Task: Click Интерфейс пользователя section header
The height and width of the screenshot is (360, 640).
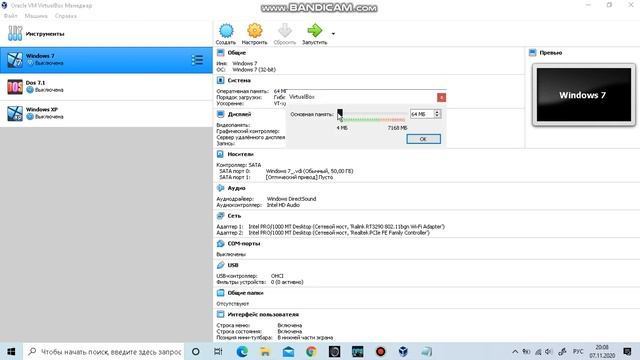Action: tap(263, 315)
